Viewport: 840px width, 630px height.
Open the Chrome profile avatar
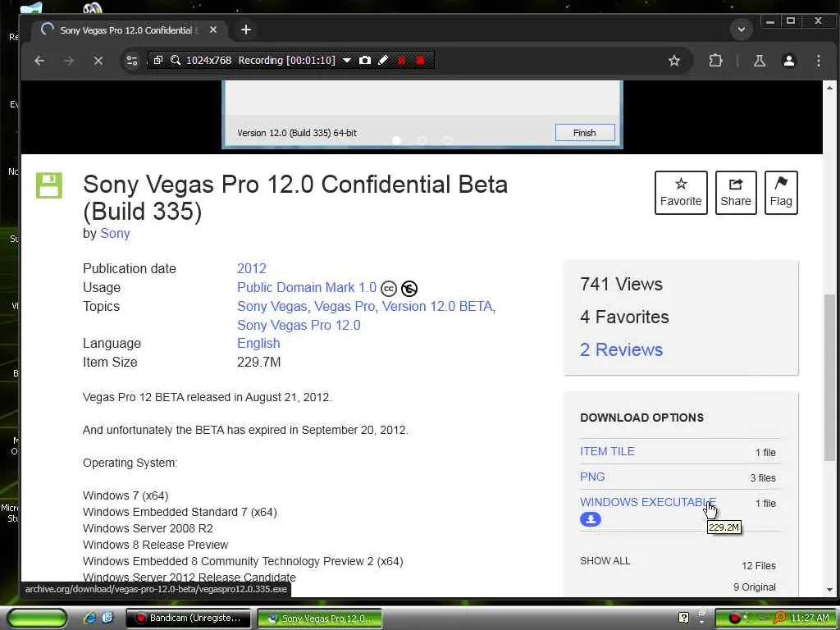point(788,61)
